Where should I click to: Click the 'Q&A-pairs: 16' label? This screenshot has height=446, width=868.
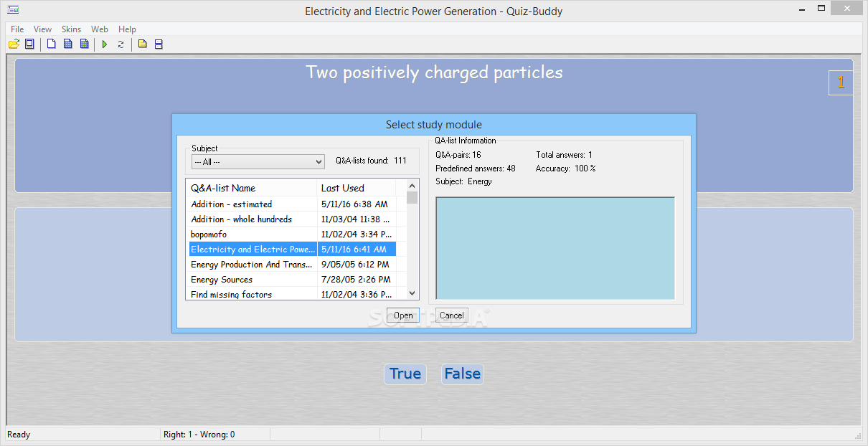[458, 155]
